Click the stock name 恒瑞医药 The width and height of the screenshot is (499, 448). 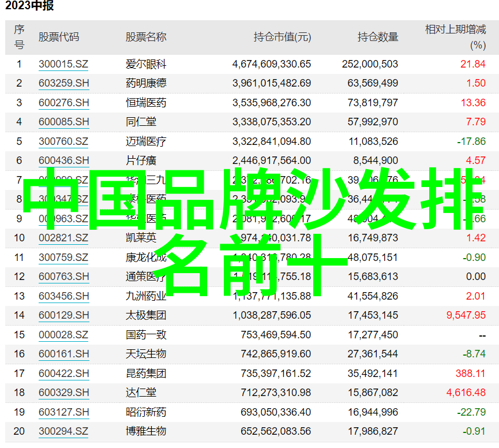click(146, 103)
